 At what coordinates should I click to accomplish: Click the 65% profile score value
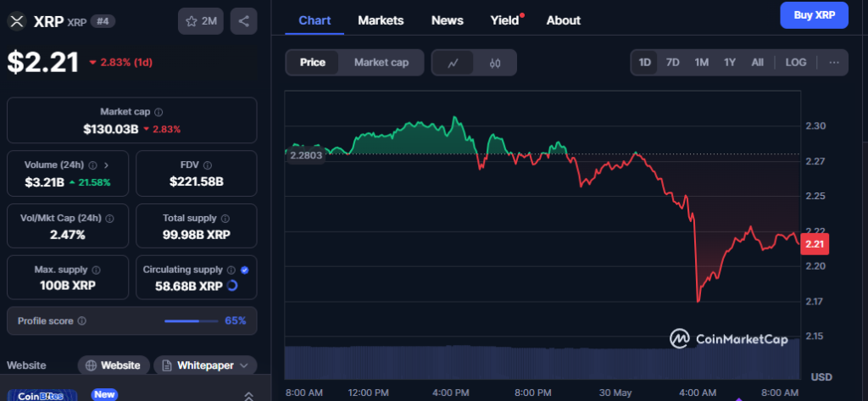click(236, 320)
